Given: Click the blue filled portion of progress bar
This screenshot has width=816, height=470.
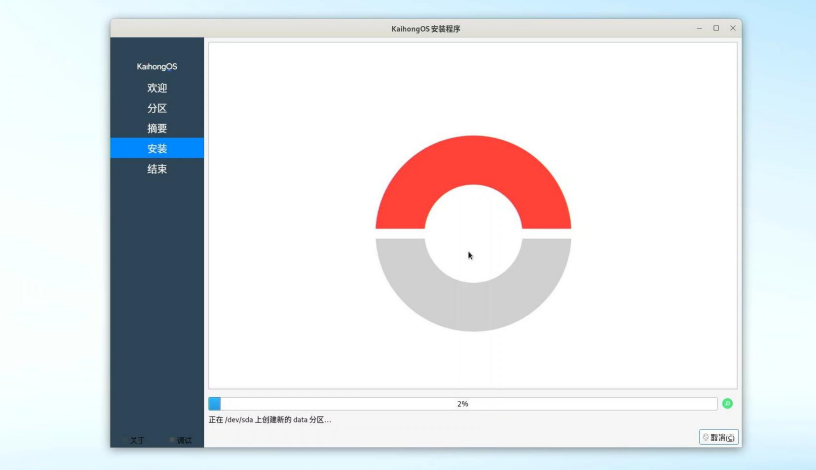Looking at the screenshot, I should [214, 404].
